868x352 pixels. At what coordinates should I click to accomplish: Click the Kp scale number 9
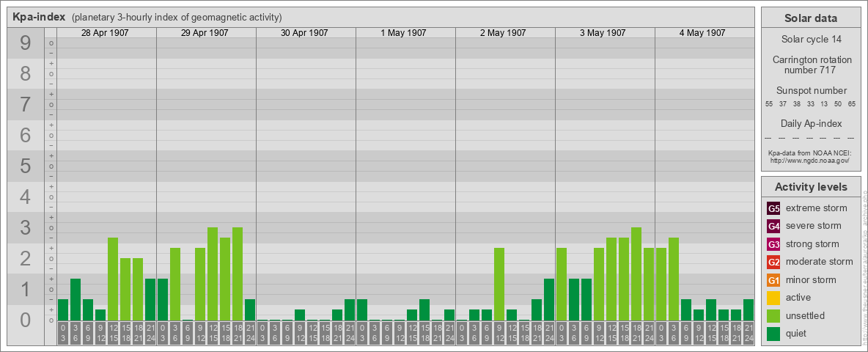point(26,43)
